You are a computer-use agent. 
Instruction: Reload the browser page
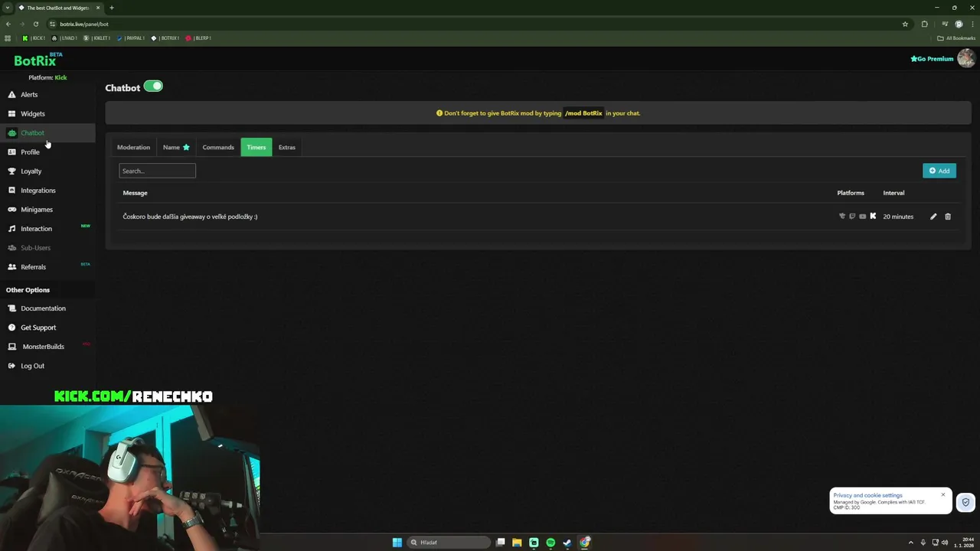pos(35,24)
